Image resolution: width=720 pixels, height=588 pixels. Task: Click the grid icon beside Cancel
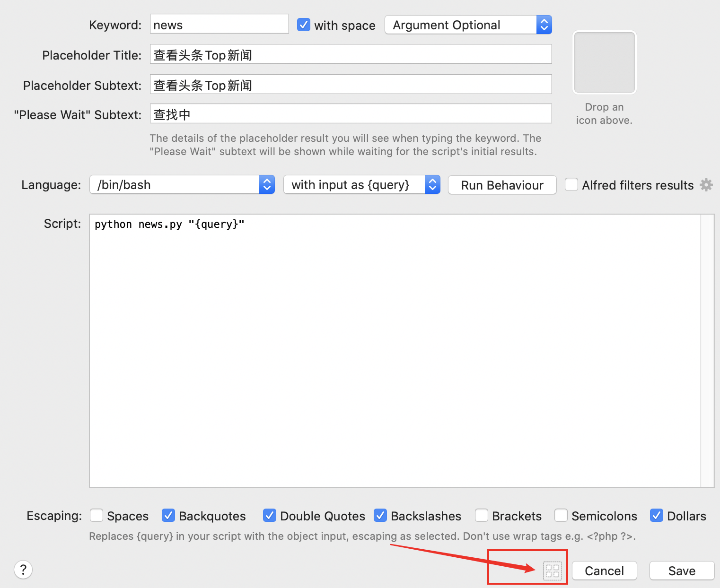552,571
